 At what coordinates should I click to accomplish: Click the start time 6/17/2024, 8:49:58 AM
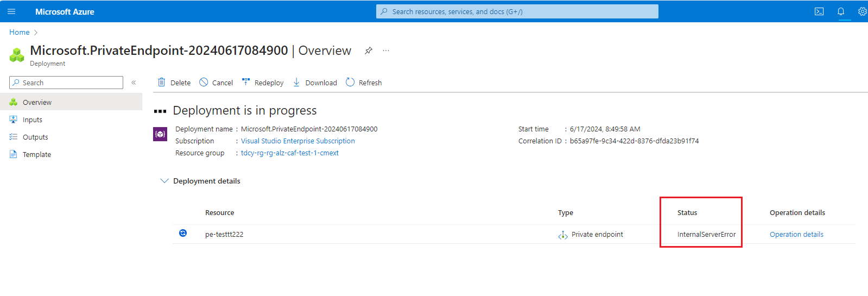pyautogui.click(x=605, y=129)
